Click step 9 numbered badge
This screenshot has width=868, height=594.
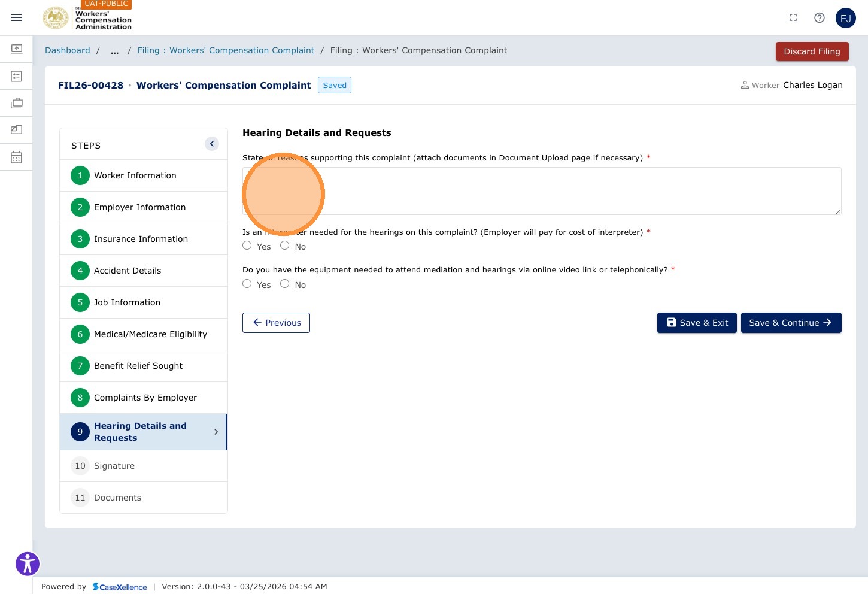(x=80, y=432)
